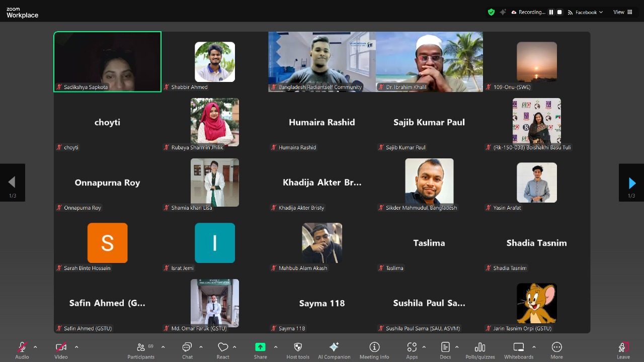Viewport: 644px width, 362px height.
Task: Expand options arrow next to Share
Action: coord(276,347)
